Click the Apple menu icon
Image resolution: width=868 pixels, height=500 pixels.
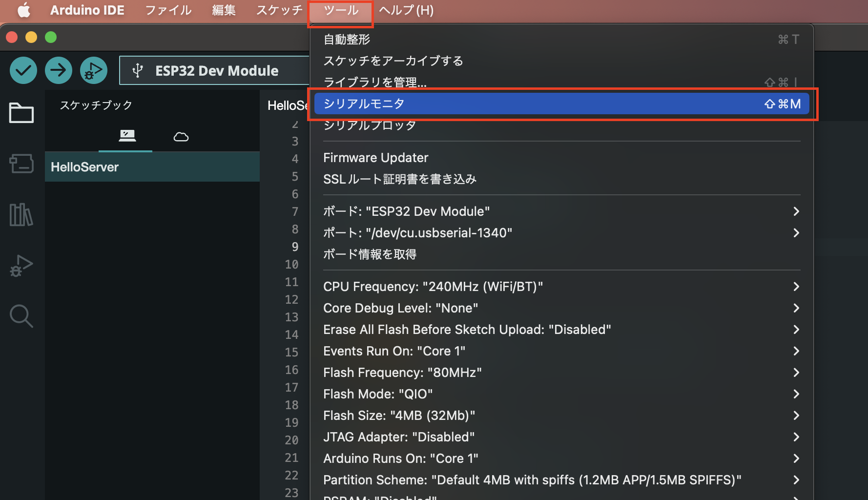click(x=23, y=10)
